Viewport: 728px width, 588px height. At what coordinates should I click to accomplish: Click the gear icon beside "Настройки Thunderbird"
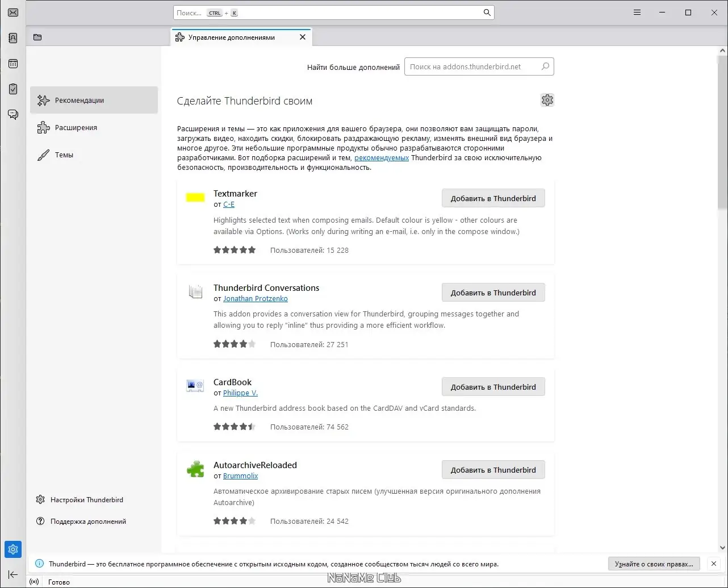(40, 500)
